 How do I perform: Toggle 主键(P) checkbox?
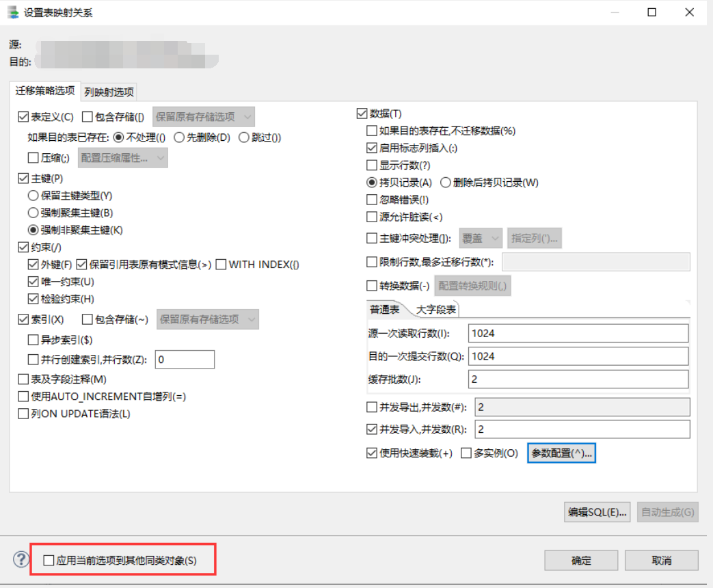click(23, 178)
